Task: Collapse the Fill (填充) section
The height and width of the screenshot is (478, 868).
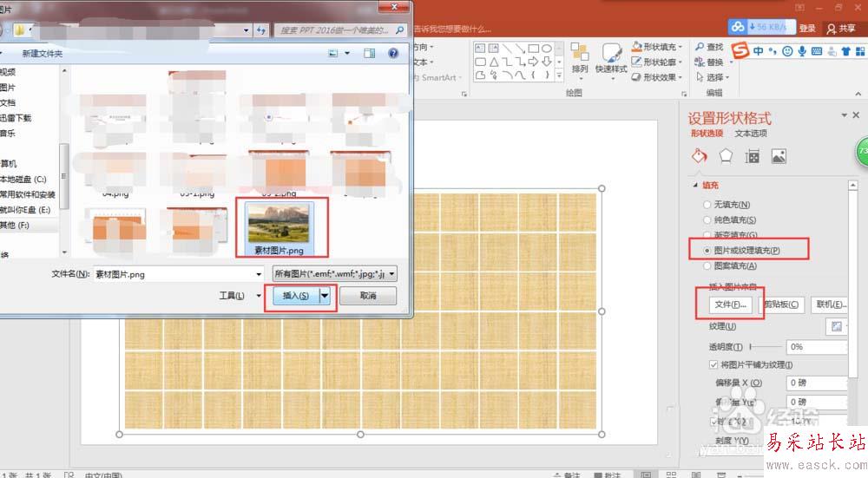Action: coord(695,186)
